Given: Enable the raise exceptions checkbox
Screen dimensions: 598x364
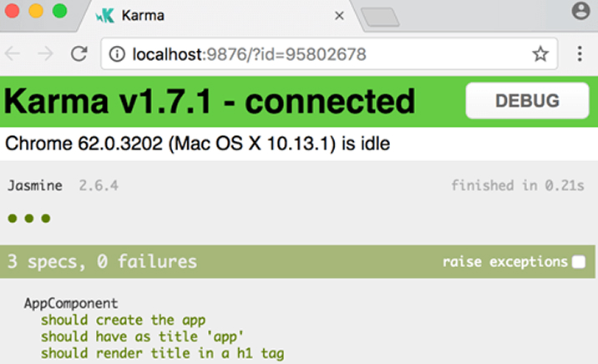Looking at the screenshot, I should (578, 262).
